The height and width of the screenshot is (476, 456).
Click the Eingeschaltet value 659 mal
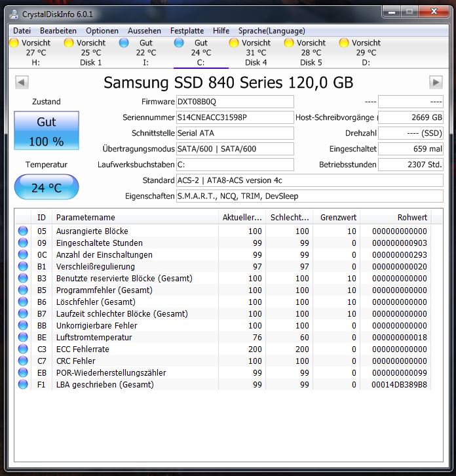click(411, 149)
